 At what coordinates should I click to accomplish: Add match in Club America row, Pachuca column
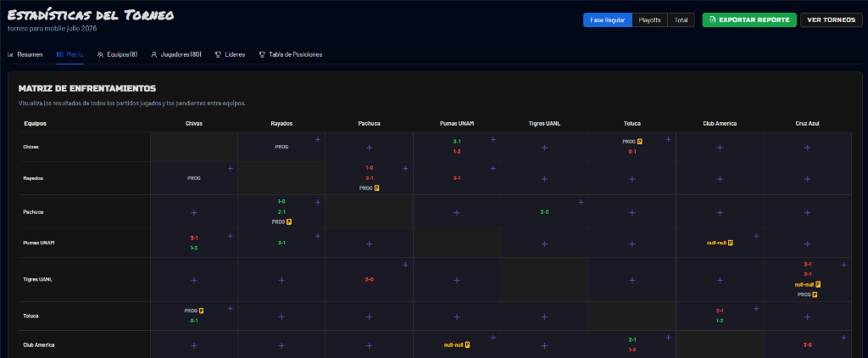coord(370,346)
